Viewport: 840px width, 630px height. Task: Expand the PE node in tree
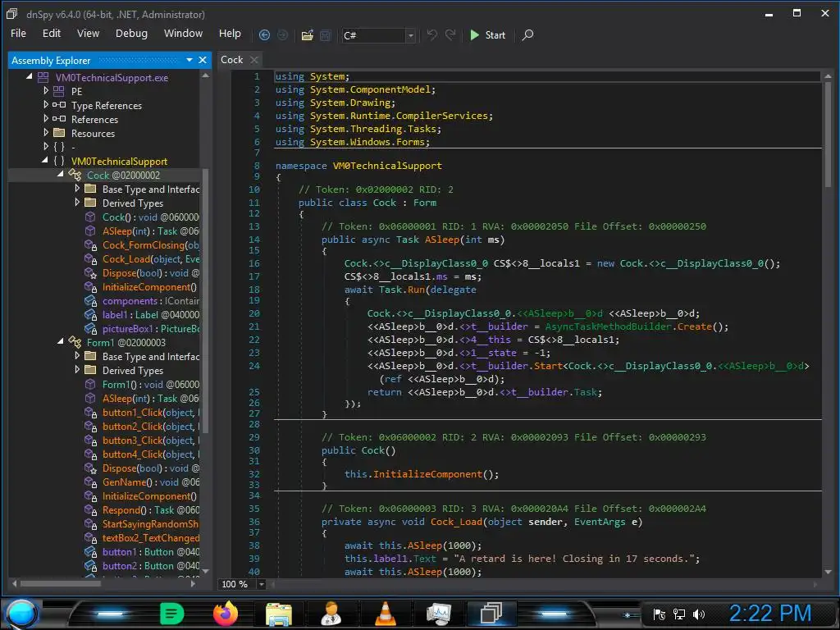[47, 92]
